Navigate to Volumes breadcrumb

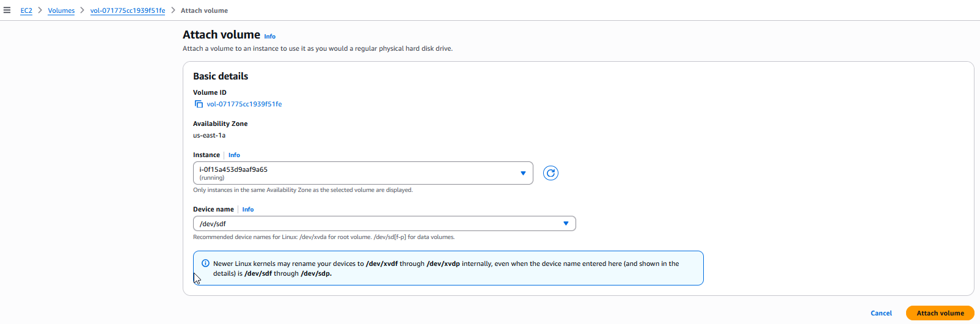[61, 10]
